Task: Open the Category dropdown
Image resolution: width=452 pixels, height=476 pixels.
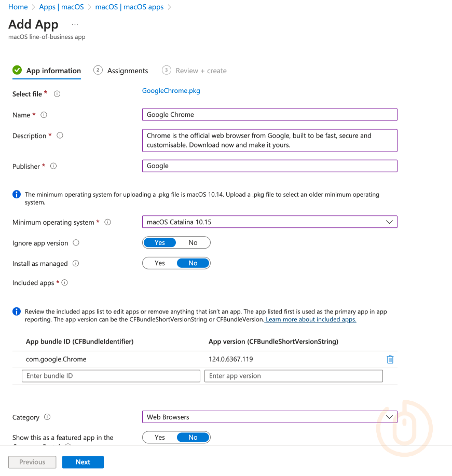Action: coord(389,417)
